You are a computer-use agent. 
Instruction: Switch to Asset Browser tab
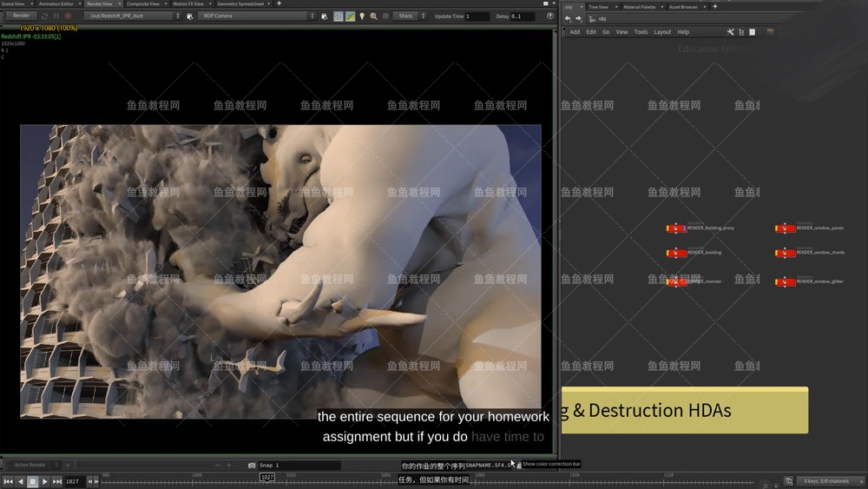coord(684,7)
